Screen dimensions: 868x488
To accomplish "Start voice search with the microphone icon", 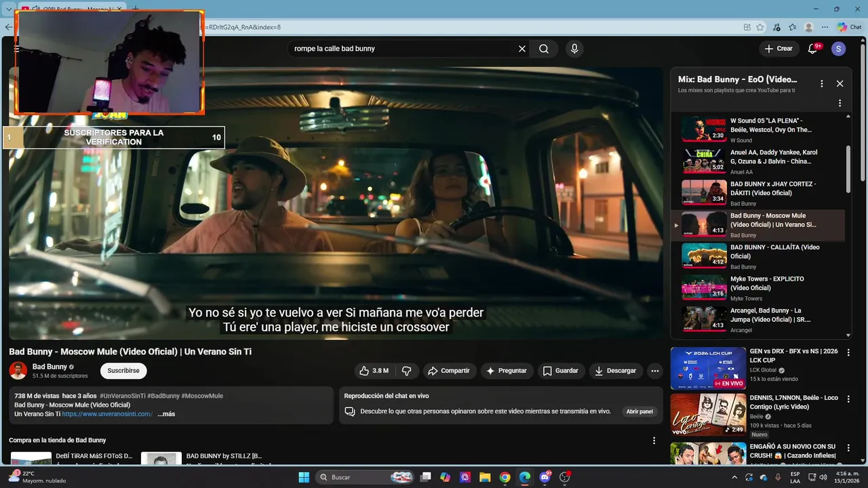I will click(574, 49).
